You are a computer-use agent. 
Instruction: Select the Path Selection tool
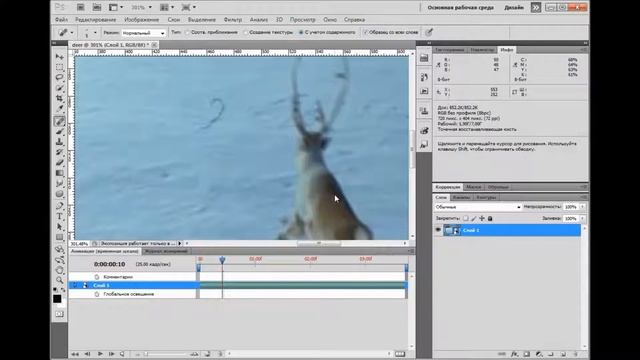(60, 227)
